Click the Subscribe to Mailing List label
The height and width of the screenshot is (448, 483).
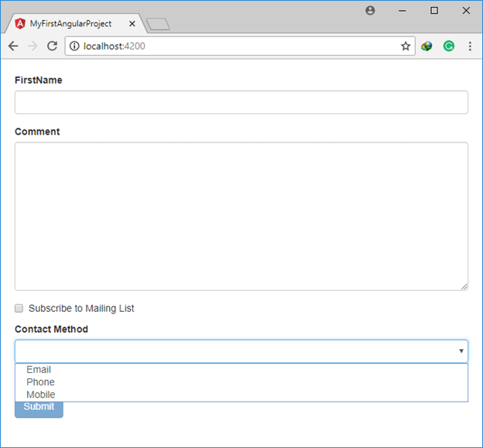81,308
